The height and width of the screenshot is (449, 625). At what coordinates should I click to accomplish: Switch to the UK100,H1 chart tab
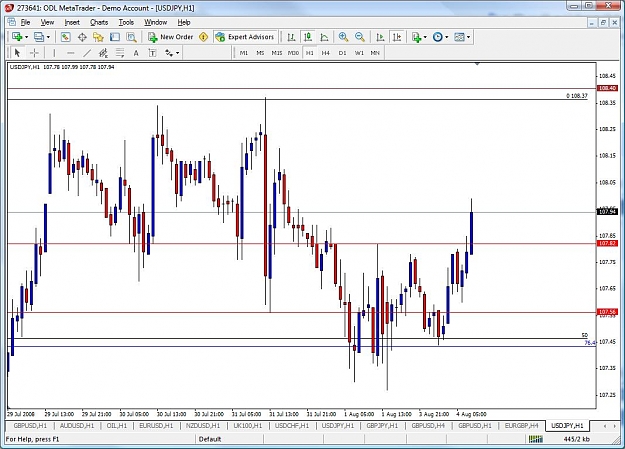[x=248, y=425]
